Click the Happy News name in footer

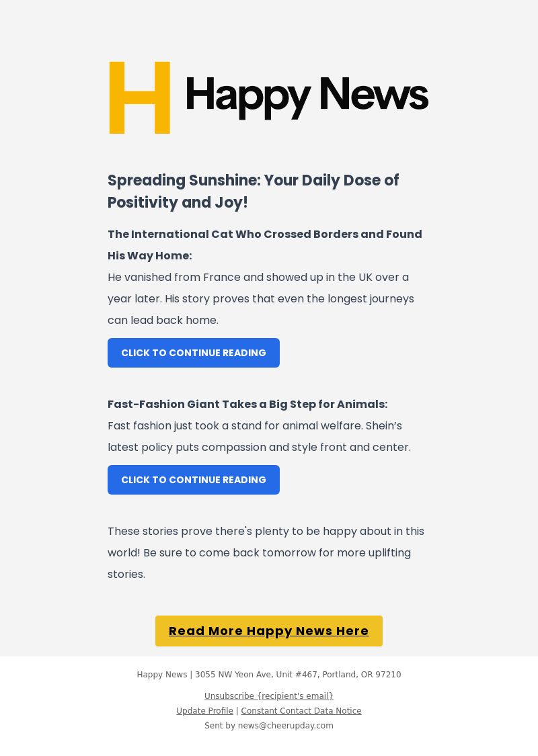(x=161, y=675)
